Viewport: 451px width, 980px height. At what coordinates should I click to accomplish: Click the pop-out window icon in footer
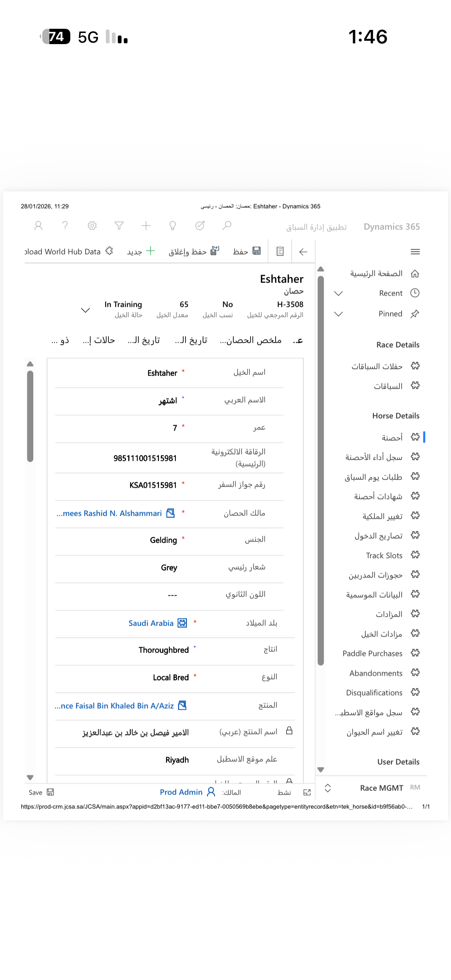pos(307,792)
